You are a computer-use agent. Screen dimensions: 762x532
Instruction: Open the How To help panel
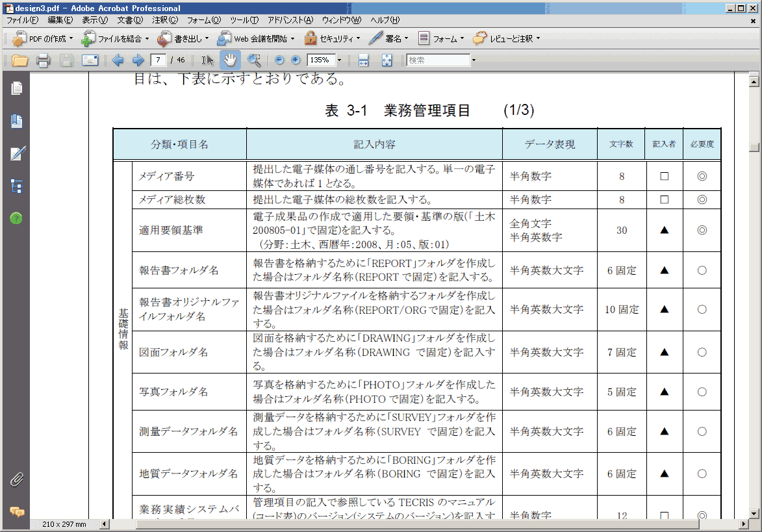pyautogui.click(x=16, y=219)
